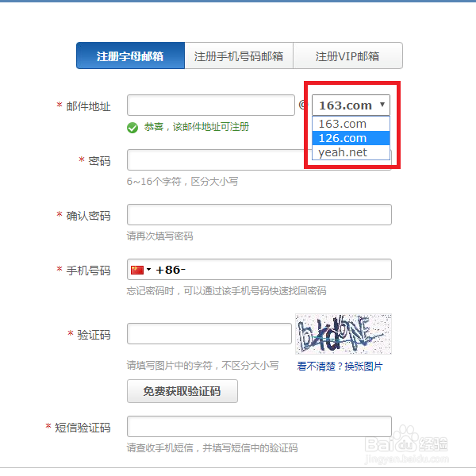Viewport: 476px width, 476px height.
Task: Click the 验证码 input field
Action: pos(209,334)
